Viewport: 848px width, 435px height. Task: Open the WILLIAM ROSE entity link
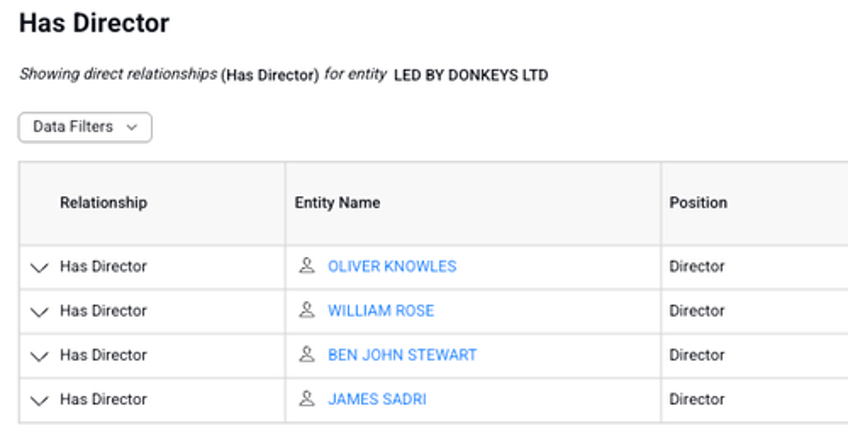tap(381, 311)
